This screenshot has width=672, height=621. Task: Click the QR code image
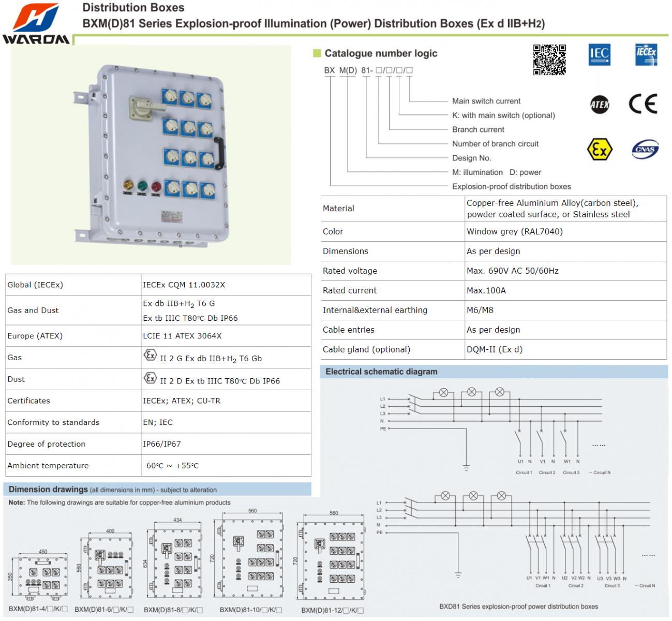coord(549,60)
